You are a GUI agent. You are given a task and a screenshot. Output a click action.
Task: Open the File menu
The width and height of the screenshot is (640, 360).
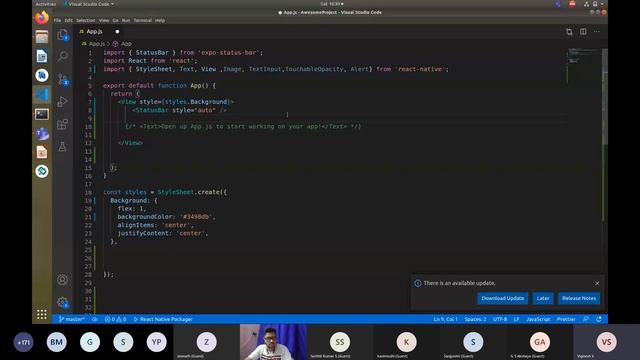tap(58, 20)
